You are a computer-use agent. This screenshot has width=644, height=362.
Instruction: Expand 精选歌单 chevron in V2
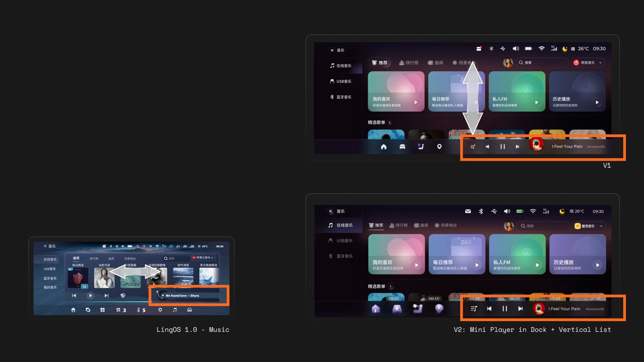pos(390,286)
